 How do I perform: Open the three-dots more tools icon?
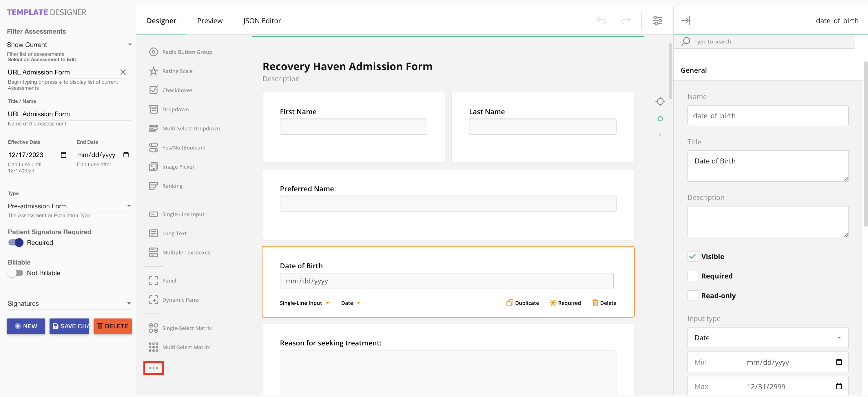coord(153,368)
